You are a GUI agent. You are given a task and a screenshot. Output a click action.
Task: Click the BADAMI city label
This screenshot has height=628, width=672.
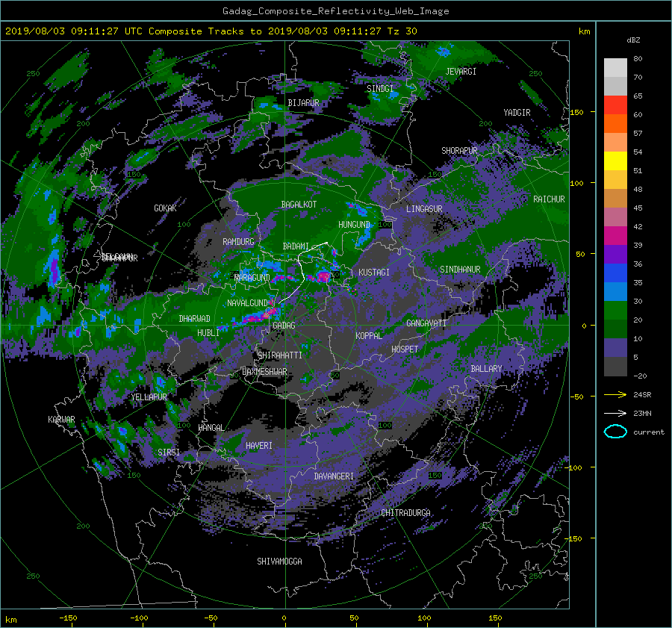[296, 246]
